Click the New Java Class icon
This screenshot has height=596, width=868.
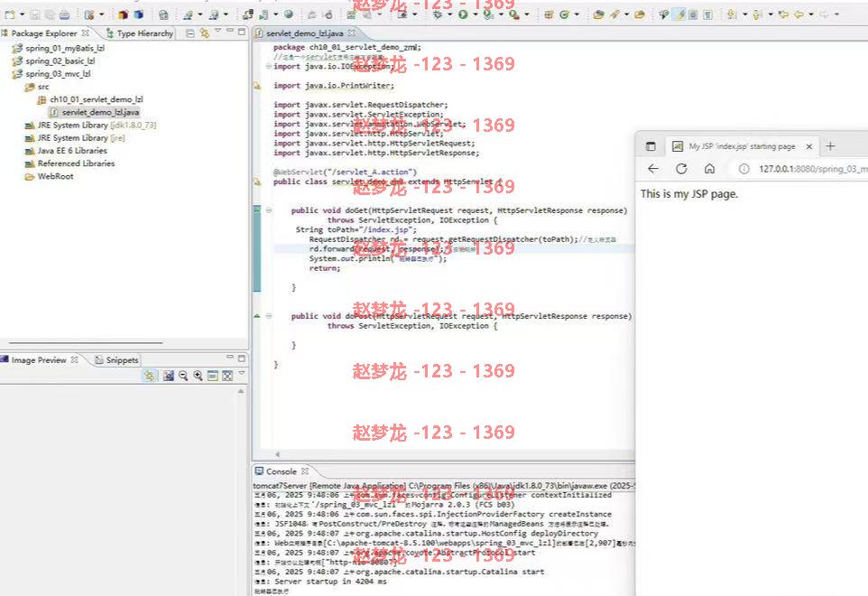click(x=564, y=14)
